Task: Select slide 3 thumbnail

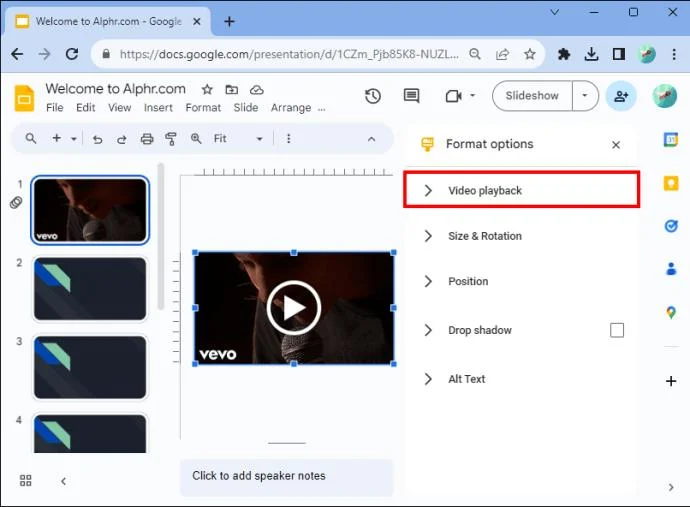Action: pos(90,367)
